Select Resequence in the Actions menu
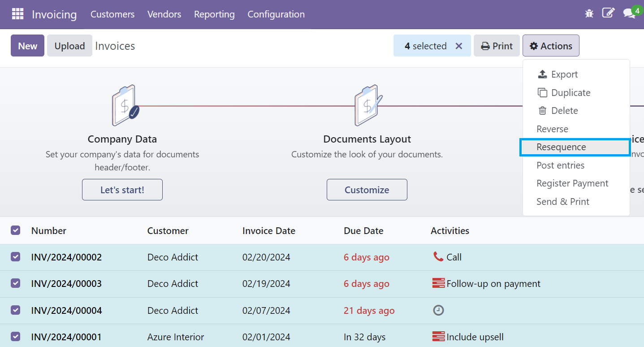Image resolution: width=644 pixels, height=347 pixels. [x=576, y=147]
